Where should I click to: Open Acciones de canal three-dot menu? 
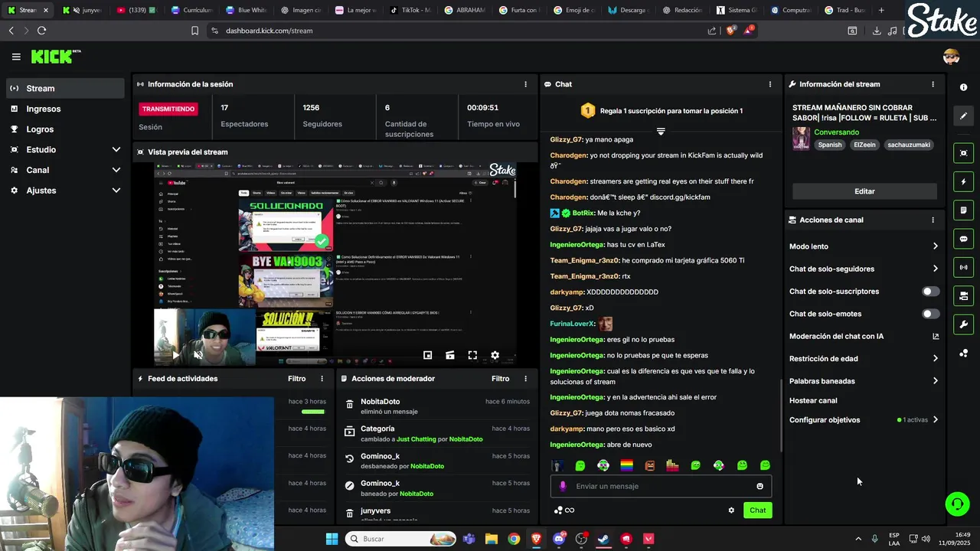click(x=933, y=220)
